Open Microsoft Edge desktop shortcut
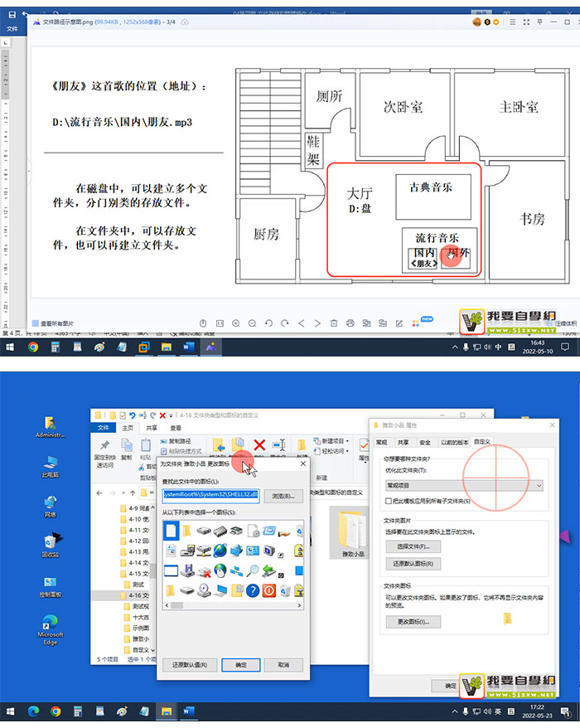The width and height of the screenshot is (580, 728). click(x=50, y=629)
